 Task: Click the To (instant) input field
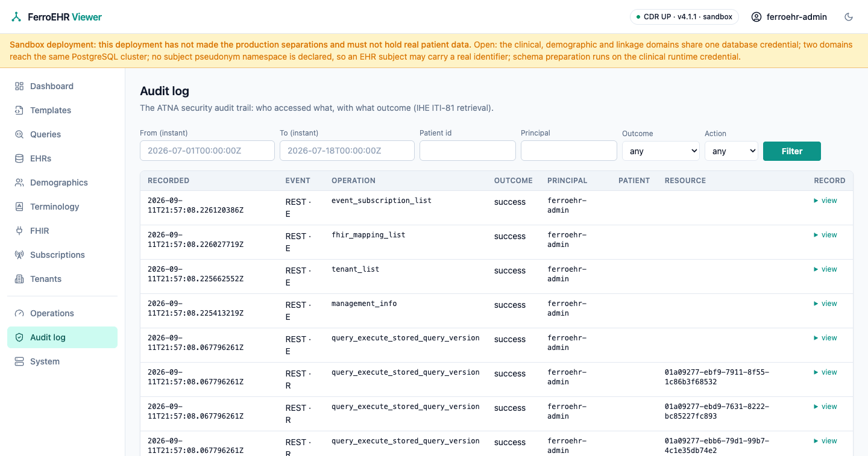347,151
